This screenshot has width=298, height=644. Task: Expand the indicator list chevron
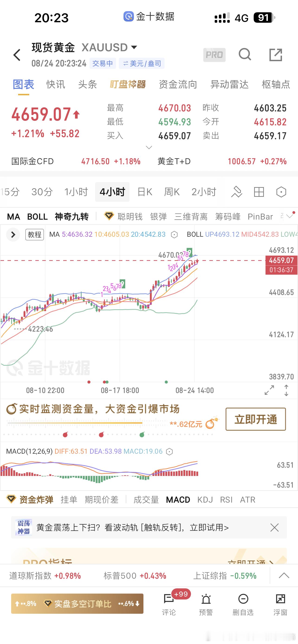290,216
